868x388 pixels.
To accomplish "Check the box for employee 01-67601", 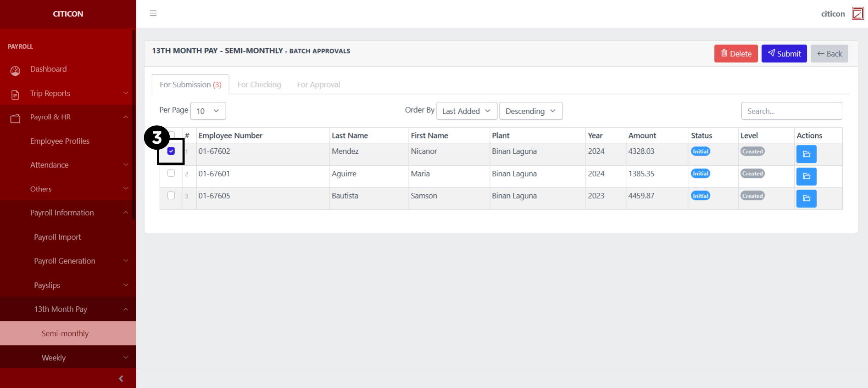I will (x=171, y=174).
